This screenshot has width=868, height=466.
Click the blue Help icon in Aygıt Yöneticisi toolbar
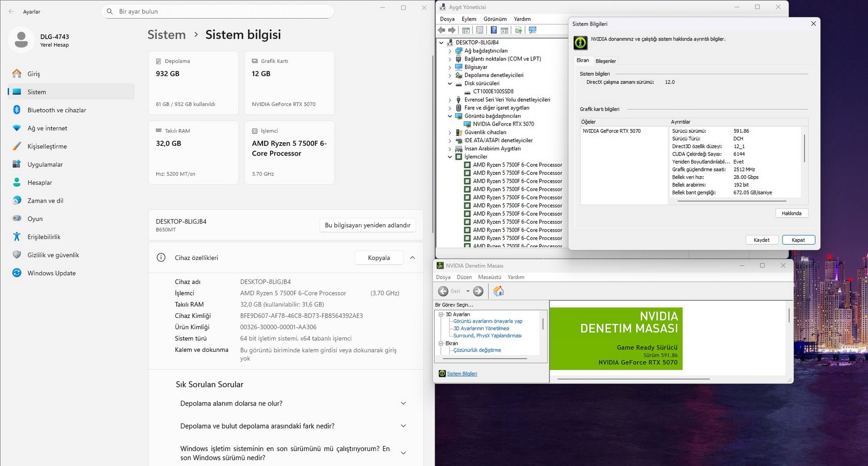click(493, 30)
